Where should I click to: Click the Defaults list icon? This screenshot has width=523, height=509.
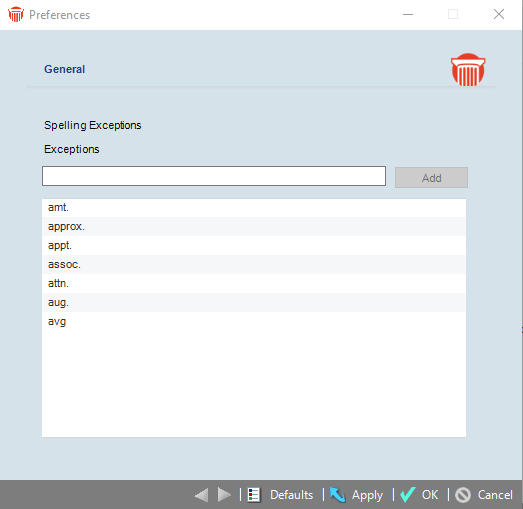click(254, 495)
